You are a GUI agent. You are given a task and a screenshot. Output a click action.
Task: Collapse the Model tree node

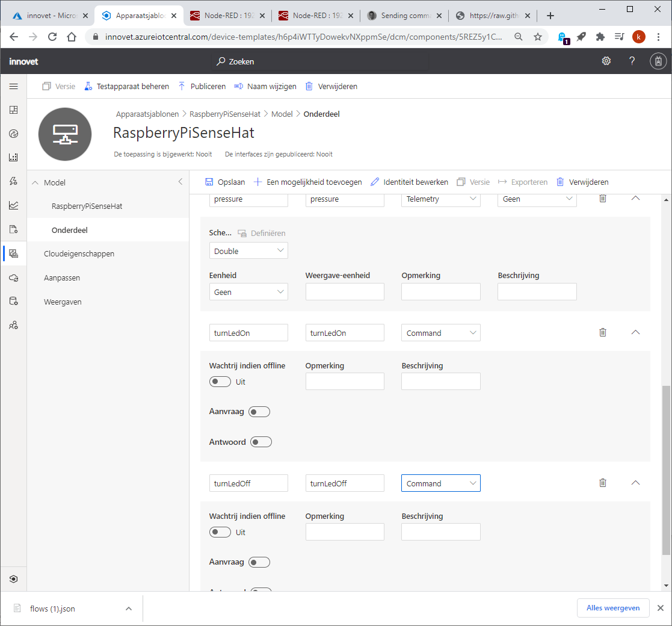coord(35,182)
